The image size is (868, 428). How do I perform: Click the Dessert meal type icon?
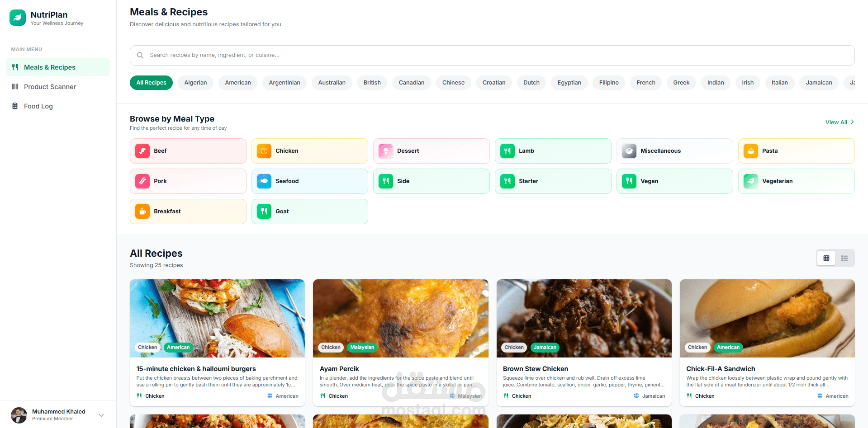[385, 151]
